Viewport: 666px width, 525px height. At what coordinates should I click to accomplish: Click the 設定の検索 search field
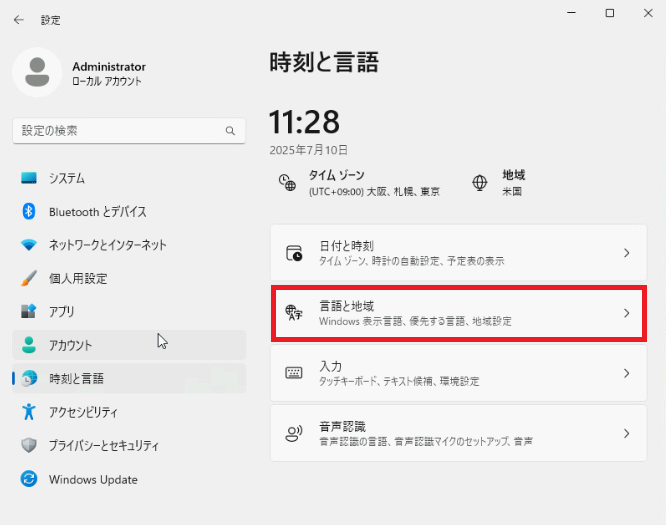129,131
